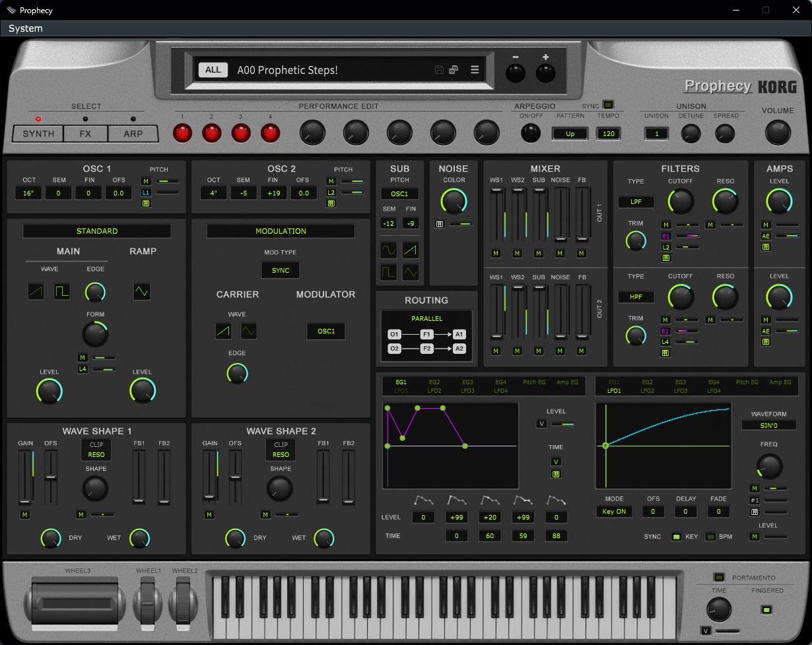Open the LPF filter type dropdown
Viewport: 812px width, 645px height.
point(636,202)
